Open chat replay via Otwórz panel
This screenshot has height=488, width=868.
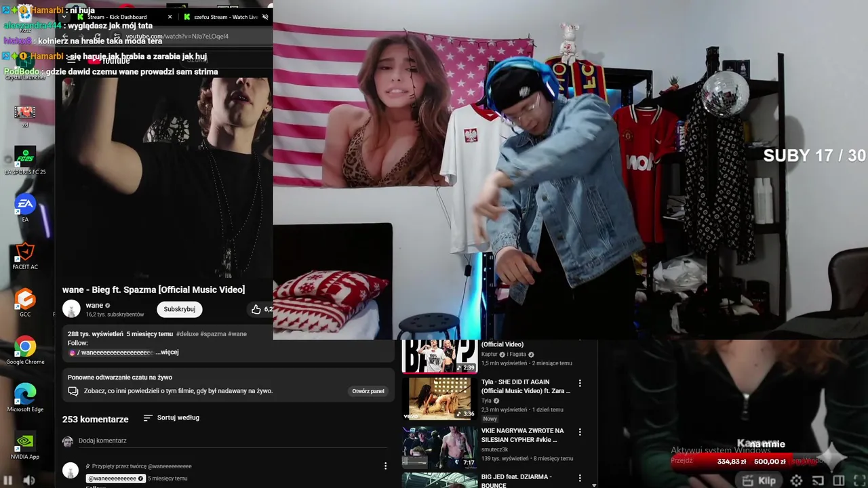[x=368, y=391]
